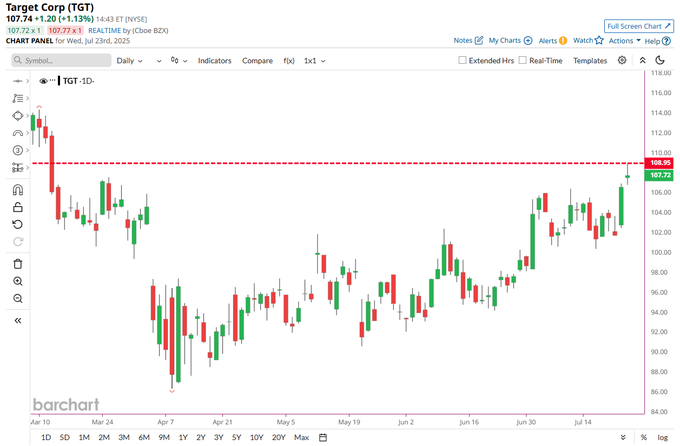Open the shapes drawing tools
This screenshot has width=680, height=446.
(x=17, y=116)
